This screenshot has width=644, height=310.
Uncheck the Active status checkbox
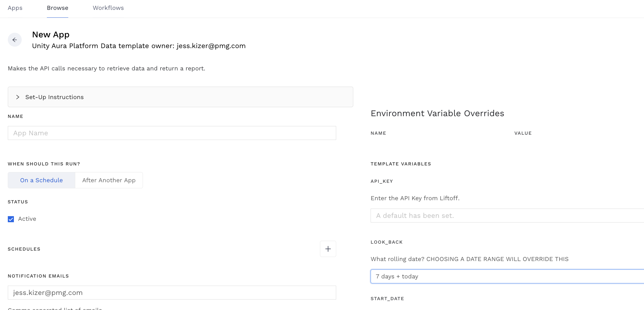click(11, 219)
